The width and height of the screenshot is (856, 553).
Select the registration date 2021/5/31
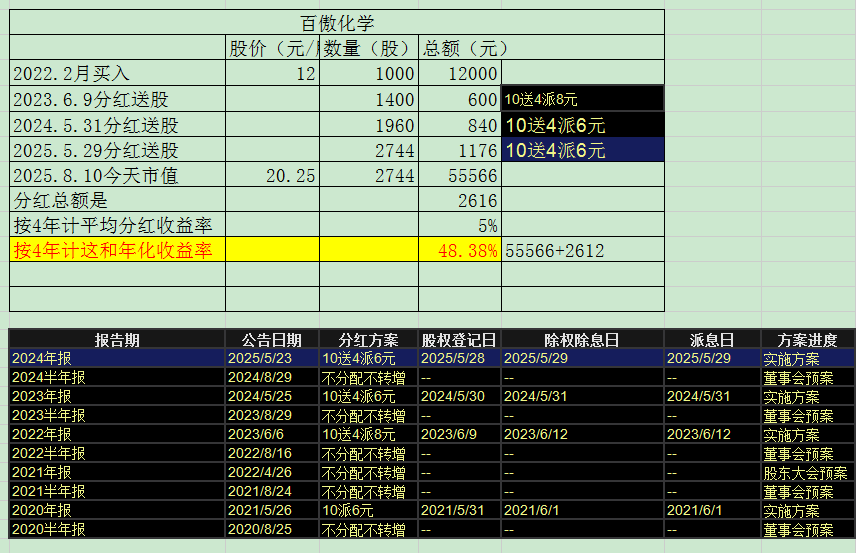click(x=459, y=510)
